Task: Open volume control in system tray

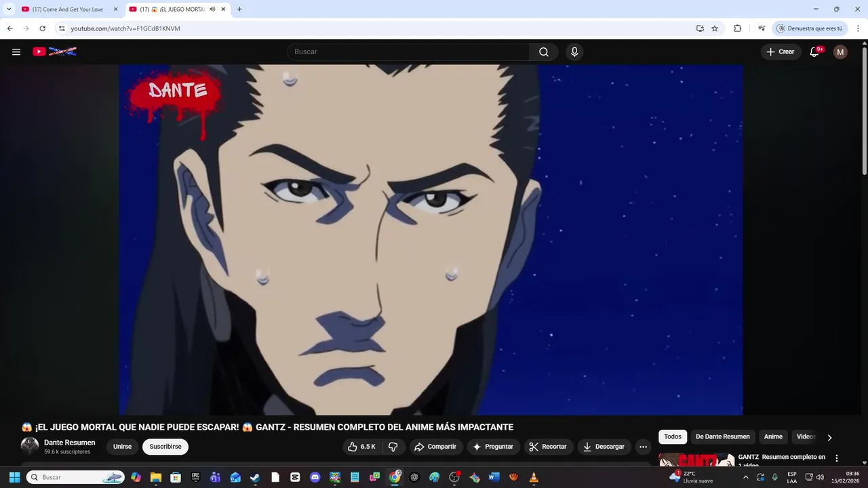Action: click(820, 477)
